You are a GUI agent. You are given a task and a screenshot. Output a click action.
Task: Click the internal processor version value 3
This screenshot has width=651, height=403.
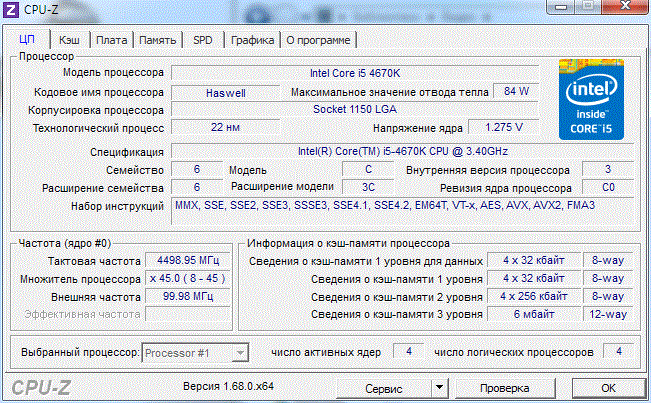click(608, 169)
